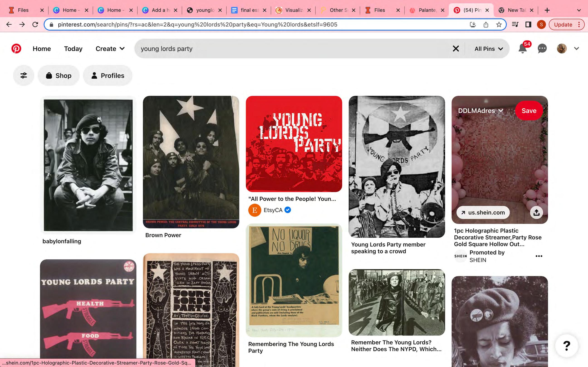Open the us.shein.com link
This screenshot has height=367, width=588.
pyautogui.click(x=483, y=213)
